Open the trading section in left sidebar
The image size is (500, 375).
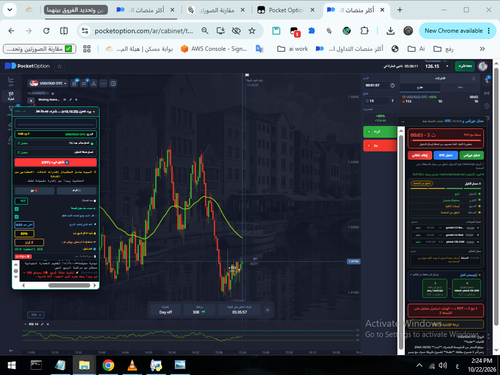tap(11, 96)
